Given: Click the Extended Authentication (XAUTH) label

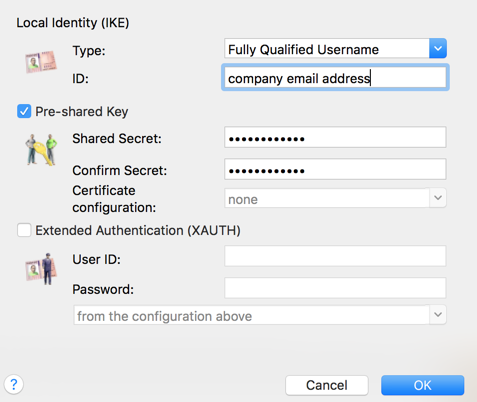Looking at the screenshot, I should point(138,230).
